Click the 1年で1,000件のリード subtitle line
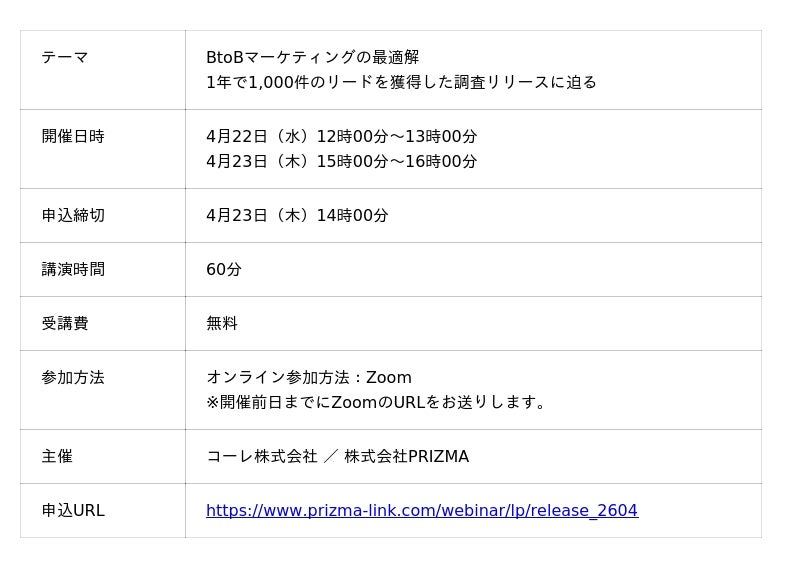Viewport: 800px width, 568px height. (401, 82)
